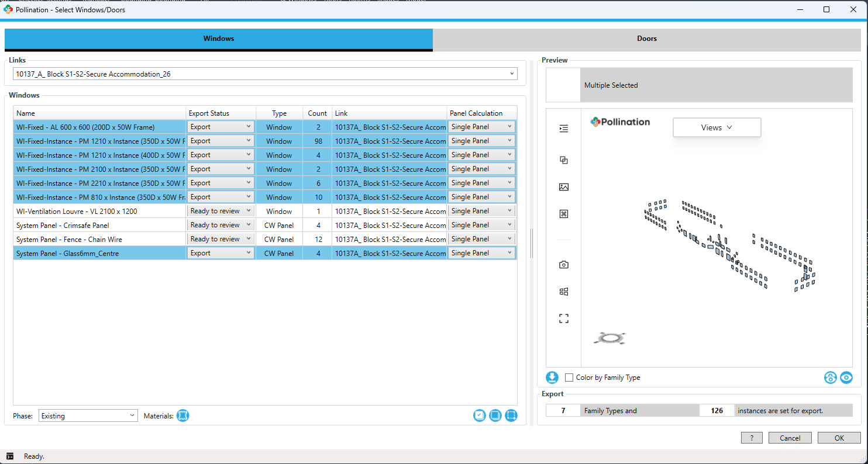The height and width of the screenshot is (464, 868).
Task: Click the OK button
Action: [839, 438]
